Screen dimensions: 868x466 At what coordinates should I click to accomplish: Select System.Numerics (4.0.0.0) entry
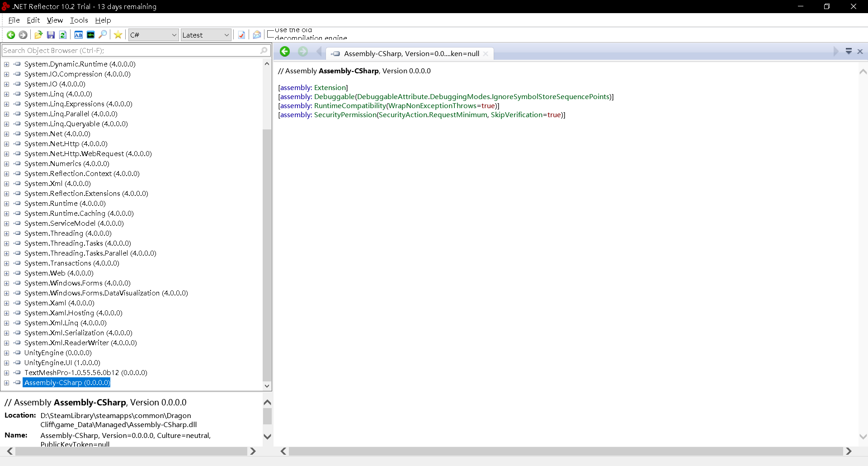coord(67,163)
